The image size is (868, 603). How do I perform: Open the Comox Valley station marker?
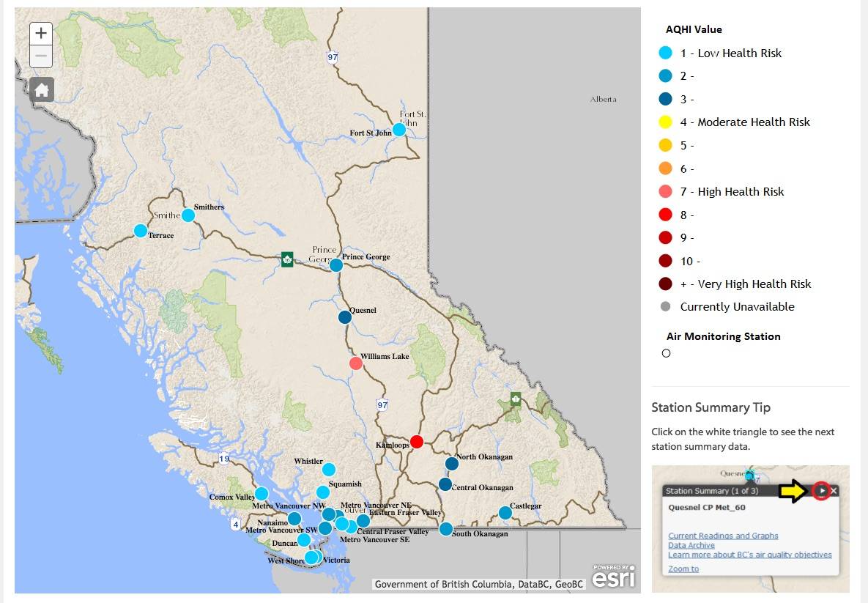(261, 494)
